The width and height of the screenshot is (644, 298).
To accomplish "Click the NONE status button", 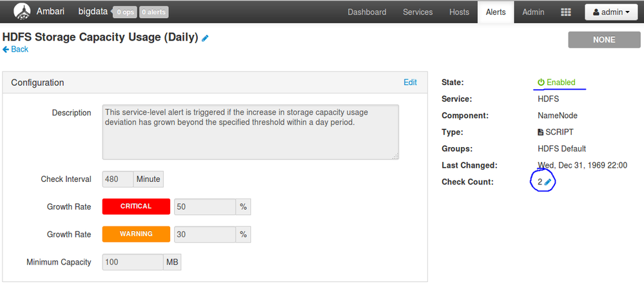I will 603,39.
